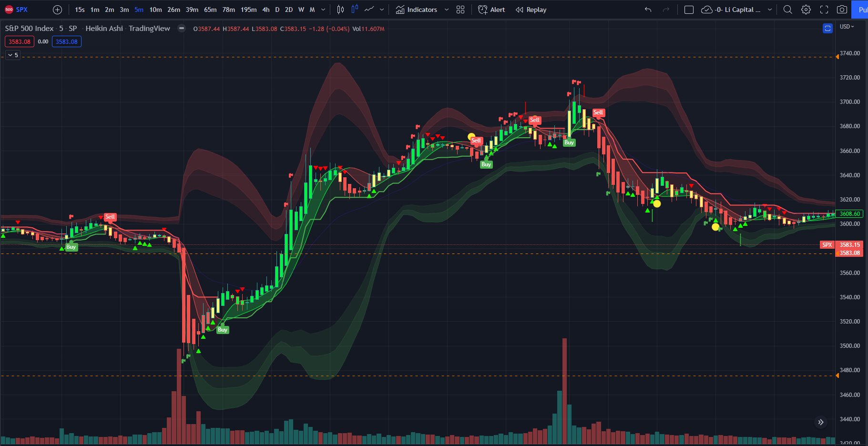Expand the Li Capital layout dropdown arrow
This screenshot has height=446, width=868.
pyautogui.click(x=769, y=10)
